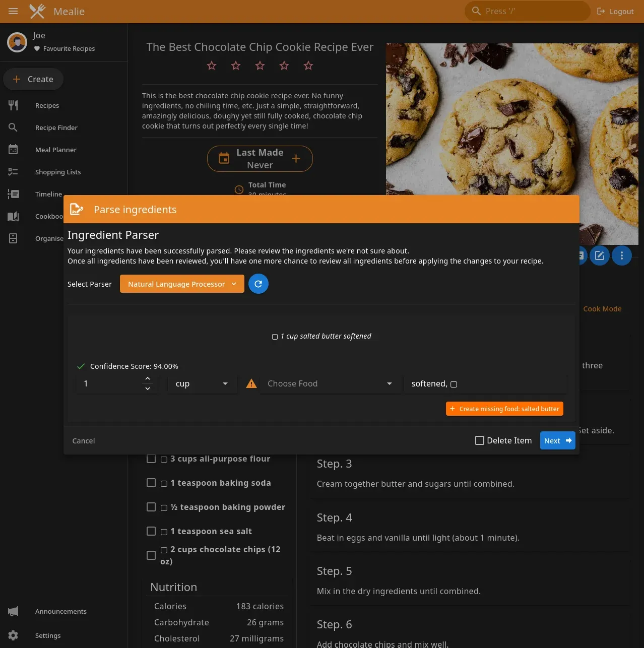
Task: Check off 1 teaspoon baking soda
Action: 151,483
